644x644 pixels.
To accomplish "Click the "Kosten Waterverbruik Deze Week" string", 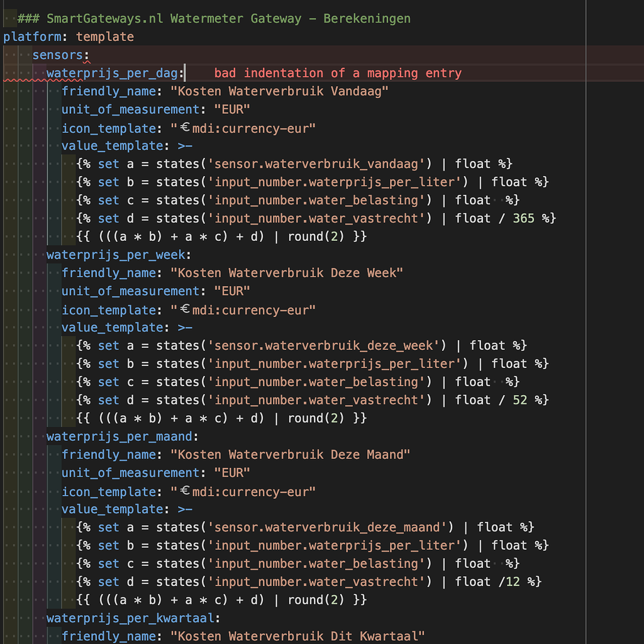I will pos(287,273).
